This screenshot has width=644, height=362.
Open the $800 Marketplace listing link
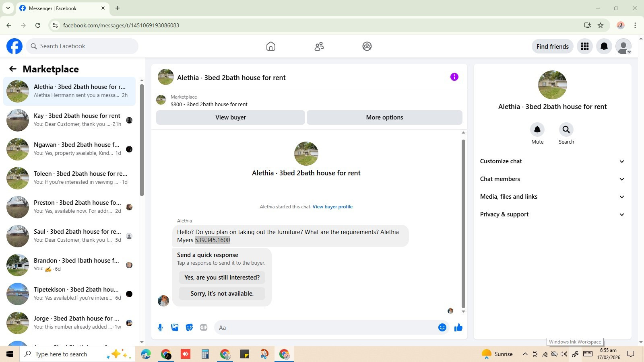(x=209, y=104)
